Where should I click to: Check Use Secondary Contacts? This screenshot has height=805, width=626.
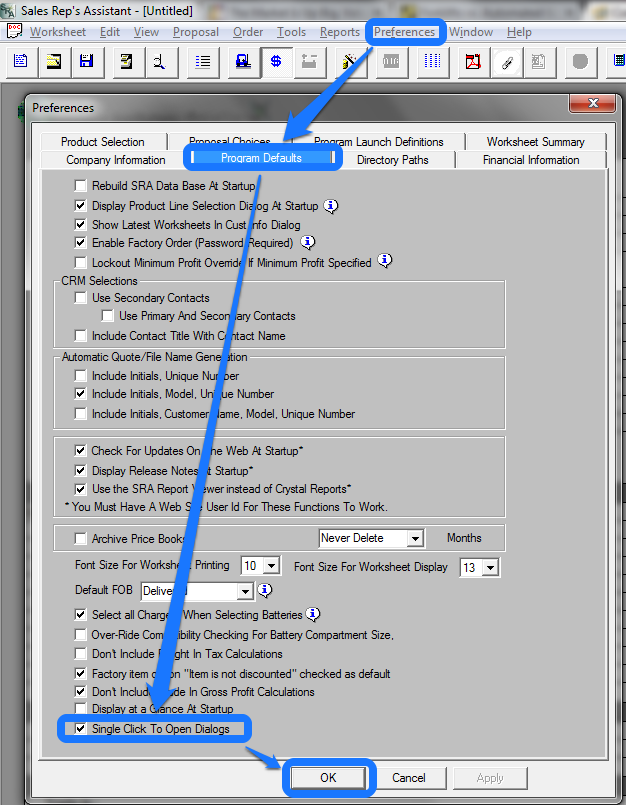(81, 298)
